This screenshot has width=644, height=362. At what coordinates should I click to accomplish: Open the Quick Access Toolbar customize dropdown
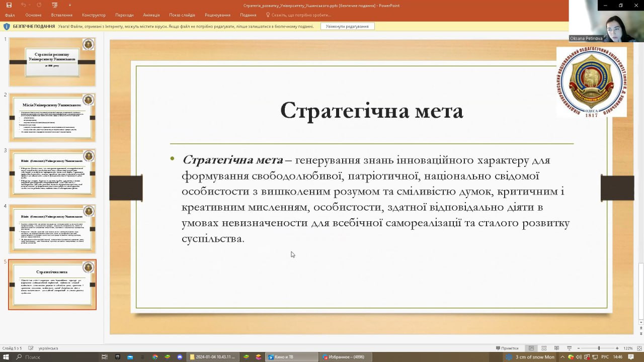tap(70, 5)
